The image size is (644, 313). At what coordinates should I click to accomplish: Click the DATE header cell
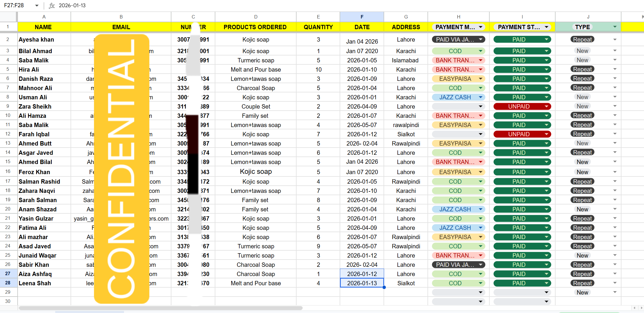[362, 27]
